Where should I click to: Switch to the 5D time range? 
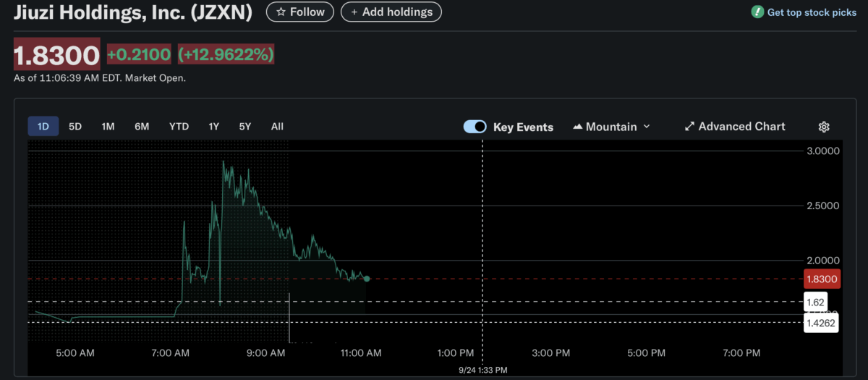pyautogui.click(x=75, y=126)
